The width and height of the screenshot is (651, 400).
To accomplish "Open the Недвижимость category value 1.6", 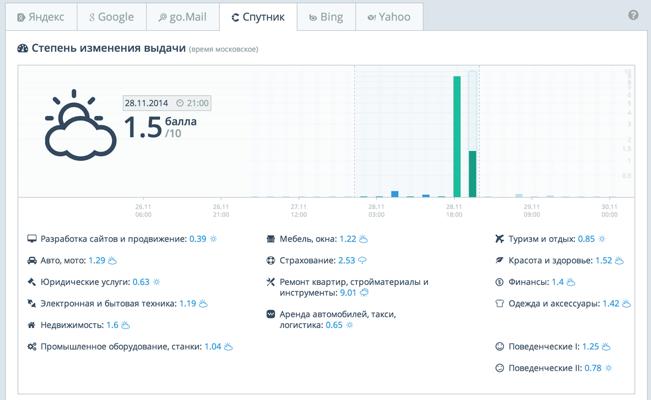I will [x=112, y=325].
